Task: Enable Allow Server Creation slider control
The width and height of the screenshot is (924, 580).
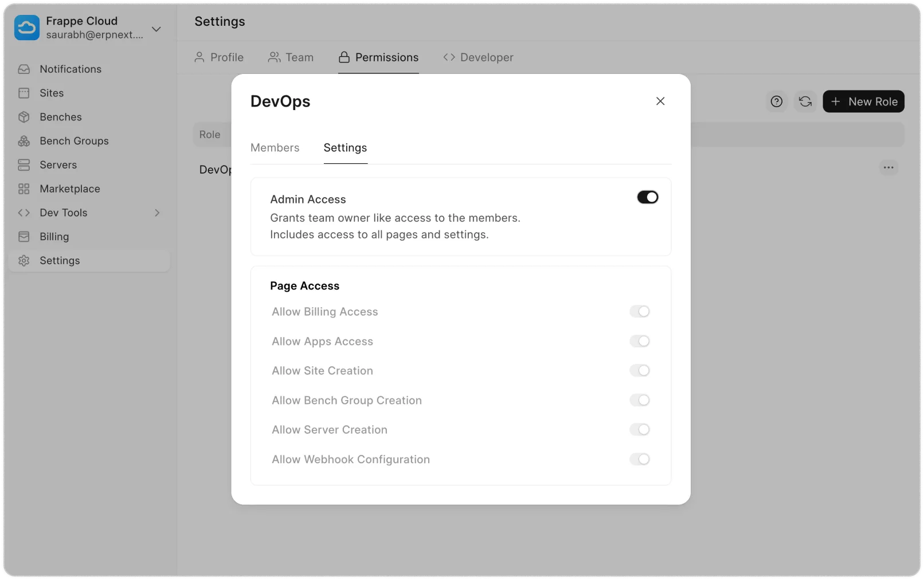Action: tap(640, 429)
